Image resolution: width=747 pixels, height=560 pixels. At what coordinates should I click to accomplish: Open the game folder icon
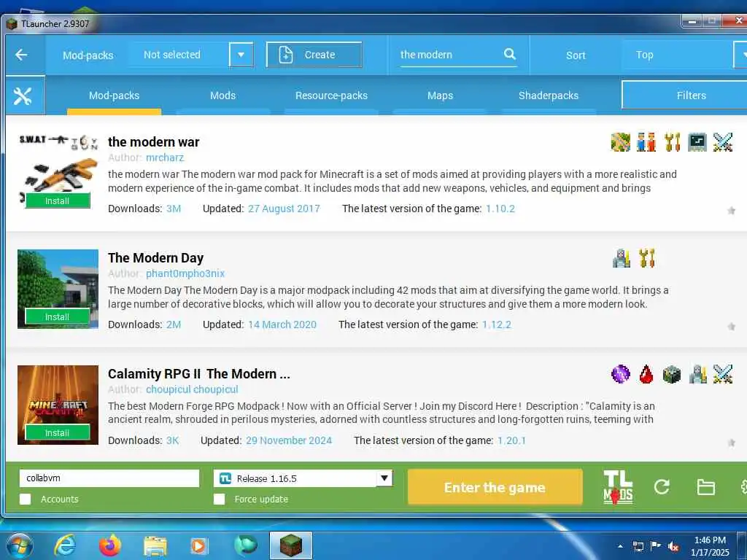coord(705,487)
